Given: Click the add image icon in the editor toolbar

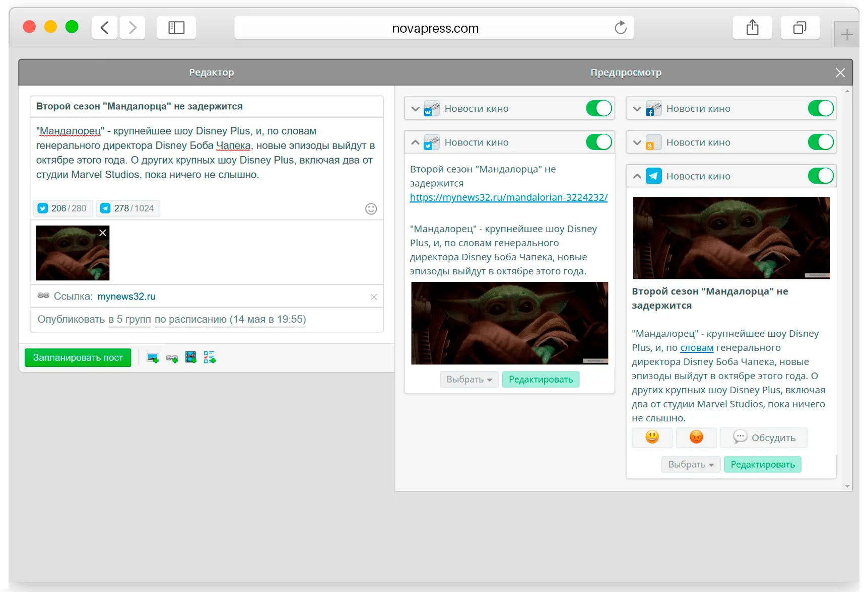Looking at the screenshot, I should click(153, 358).
